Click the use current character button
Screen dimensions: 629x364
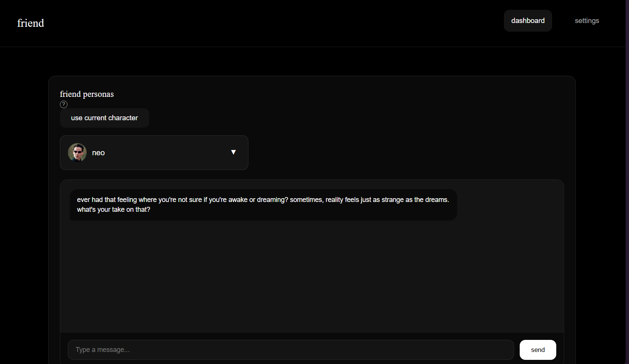(104, 118)
